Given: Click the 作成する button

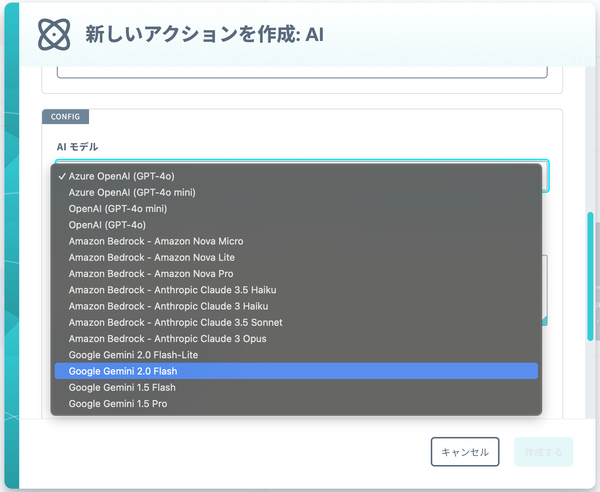Looking at the screenshot, I should point(543,452).
